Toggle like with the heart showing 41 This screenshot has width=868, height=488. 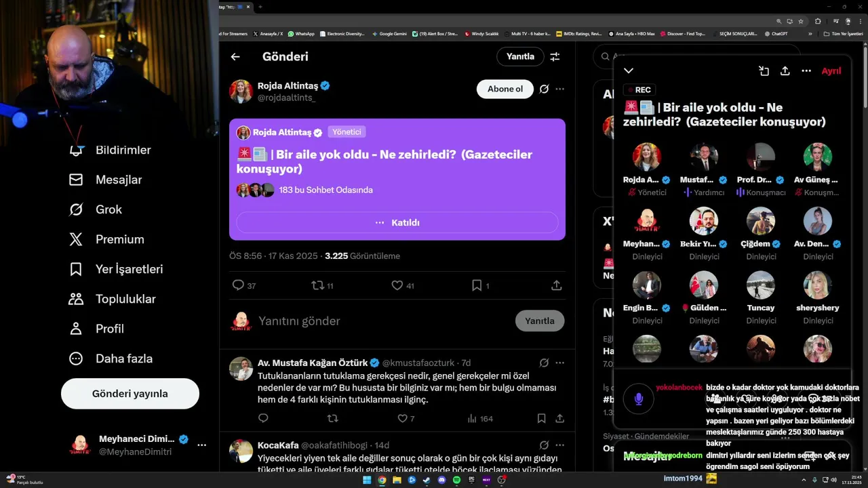tap(397, 285)
